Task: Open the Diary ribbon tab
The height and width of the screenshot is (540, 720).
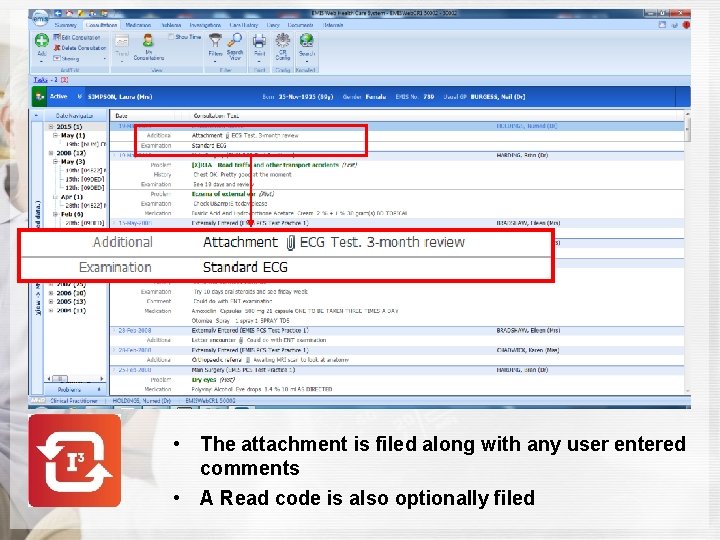Action: tap(273, 25)
